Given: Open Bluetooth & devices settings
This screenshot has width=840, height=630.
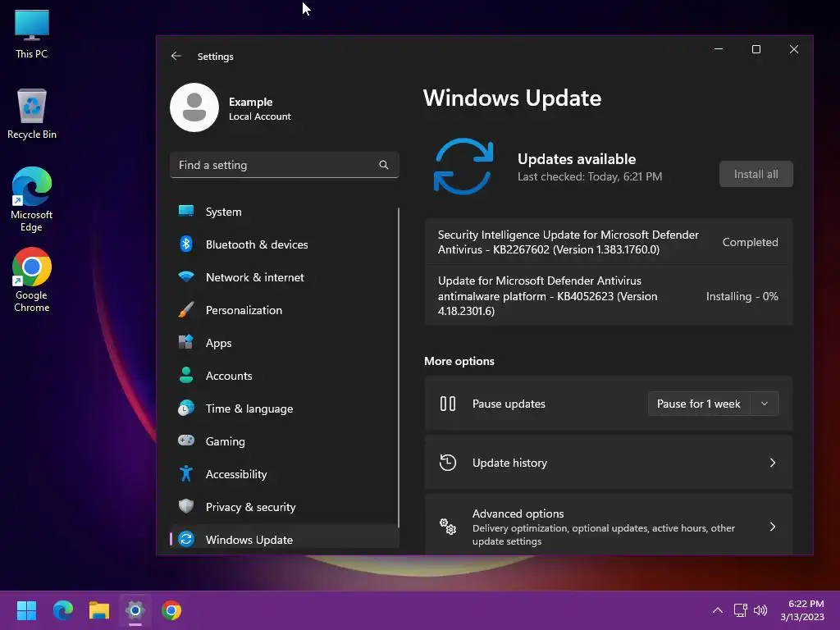Looking at the screenshot, I should click(x=284, y=244).
